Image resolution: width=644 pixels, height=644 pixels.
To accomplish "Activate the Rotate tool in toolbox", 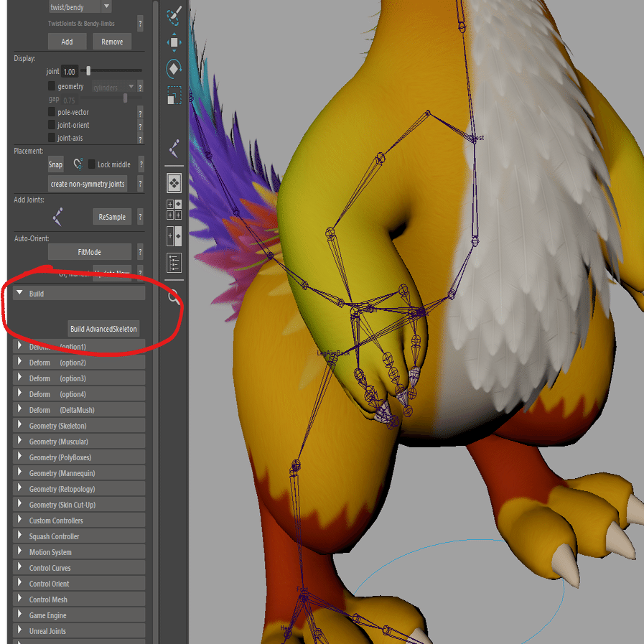I will click(174, 69).
